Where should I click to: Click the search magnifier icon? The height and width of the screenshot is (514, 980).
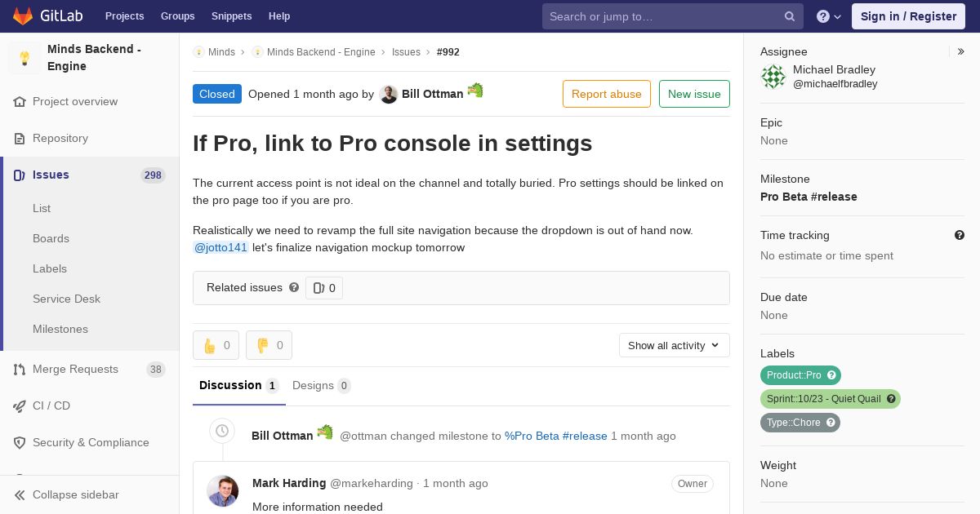pyautogui.click(x=790, y=16)
